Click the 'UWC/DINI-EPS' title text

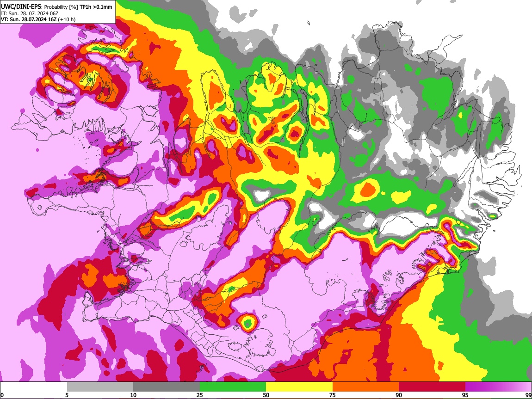[x=21, y=6]
